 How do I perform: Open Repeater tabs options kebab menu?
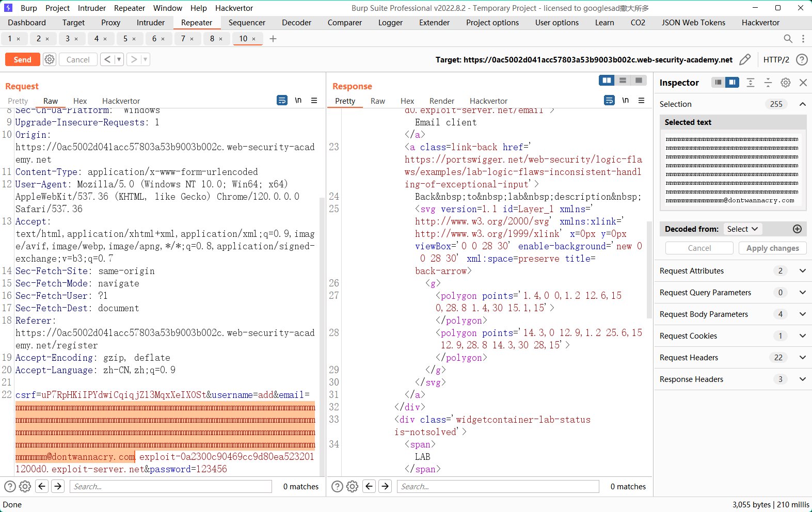803,39
